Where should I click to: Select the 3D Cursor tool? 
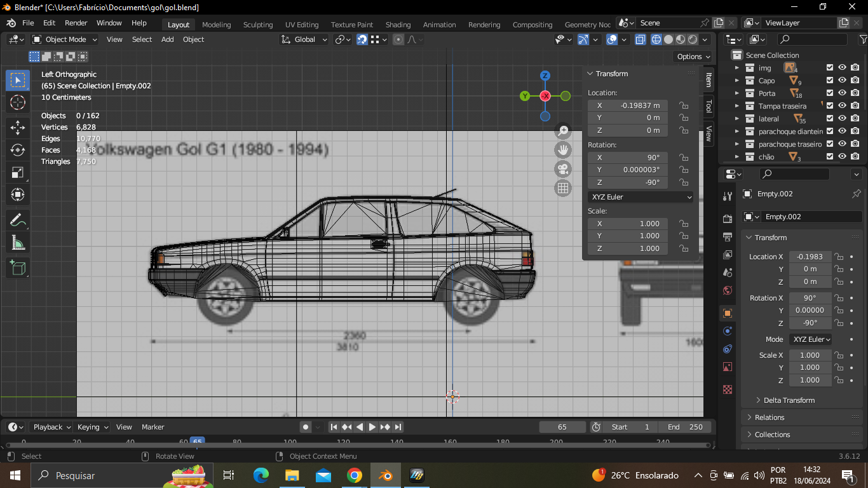point(18,102)
